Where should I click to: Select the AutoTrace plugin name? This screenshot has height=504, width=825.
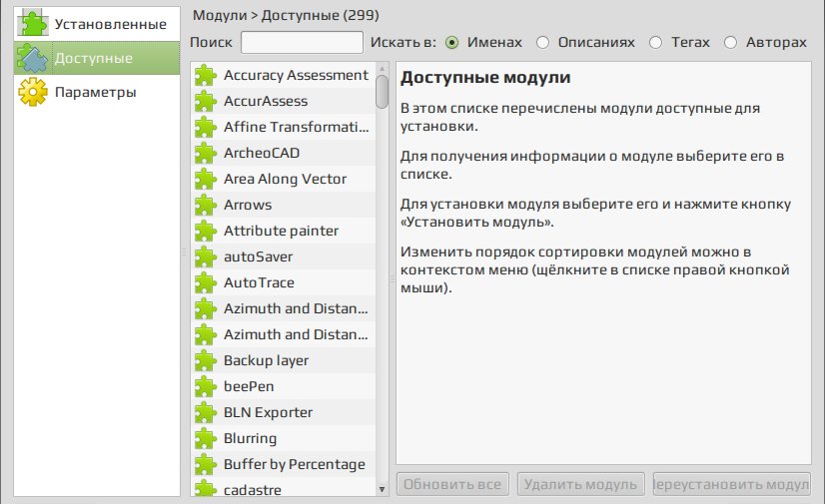tap(259, 282)
